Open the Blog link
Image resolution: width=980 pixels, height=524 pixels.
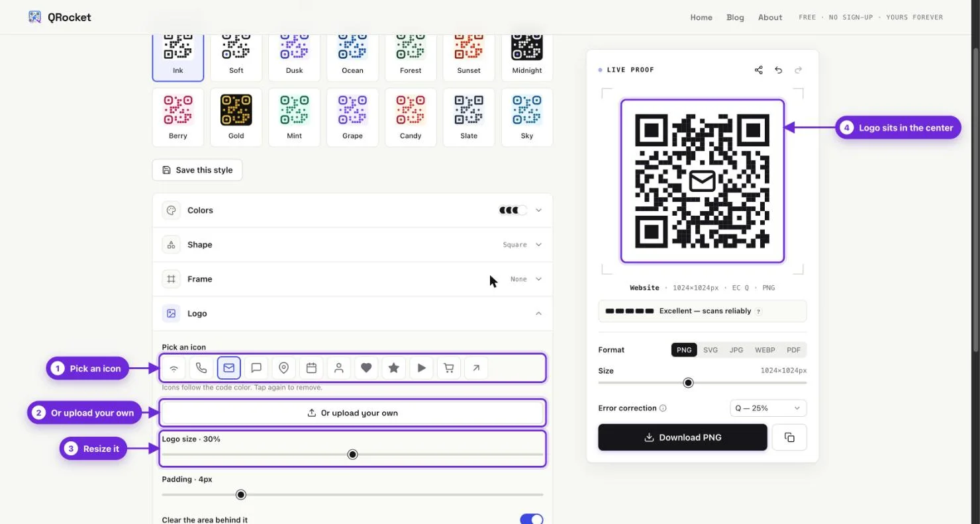tap(735, 17)
